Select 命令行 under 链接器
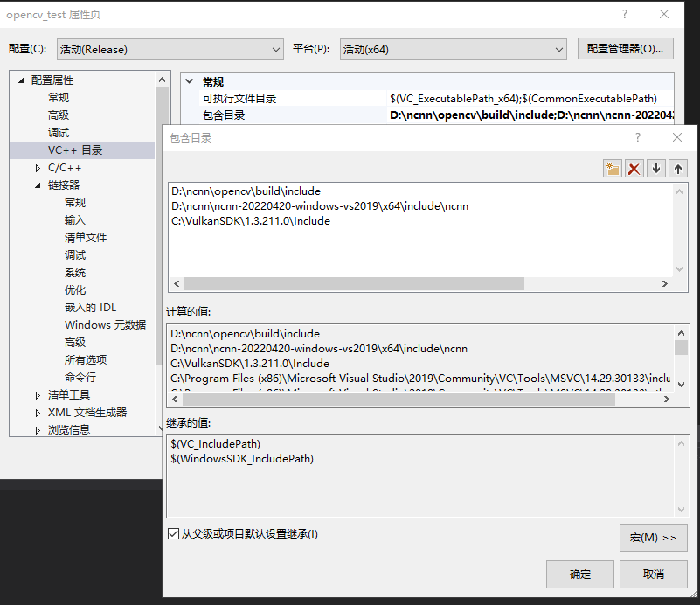Image resolution: width=700 pixels, height=605 pixels. click(80, 378)
